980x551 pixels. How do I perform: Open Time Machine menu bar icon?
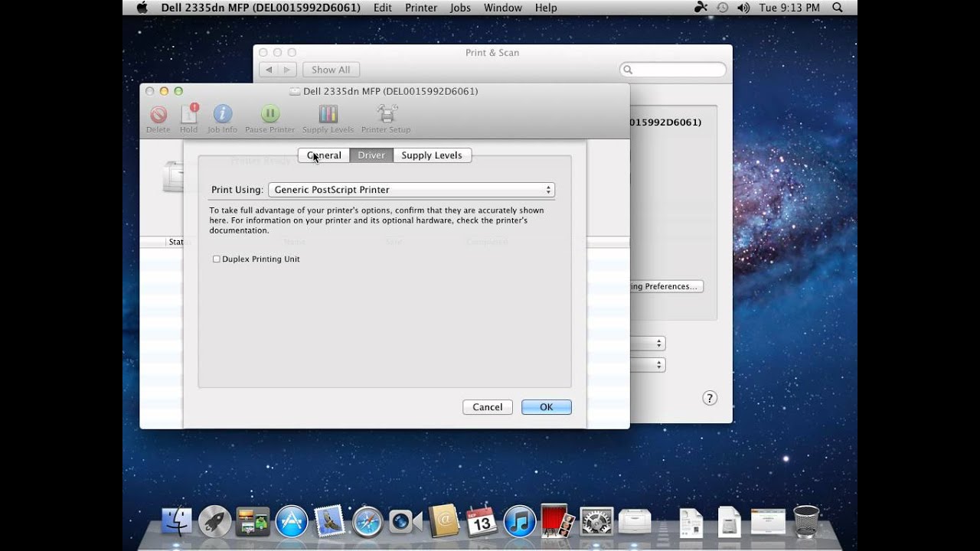tap(722, 8)
